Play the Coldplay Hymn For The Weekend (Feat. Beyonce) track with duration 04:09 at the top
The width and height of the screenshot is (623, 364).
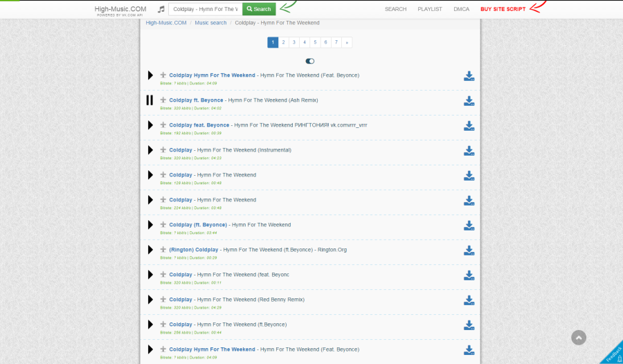point(150,75)
